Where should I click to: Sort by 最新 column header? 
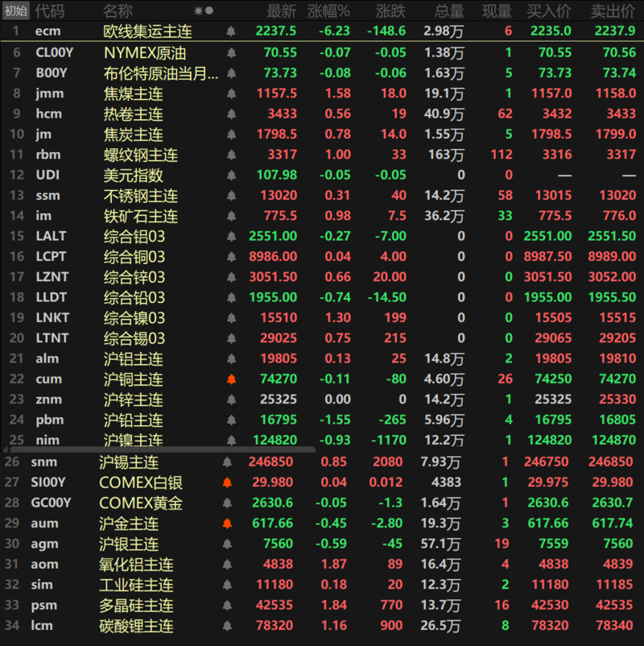(282, 11)
